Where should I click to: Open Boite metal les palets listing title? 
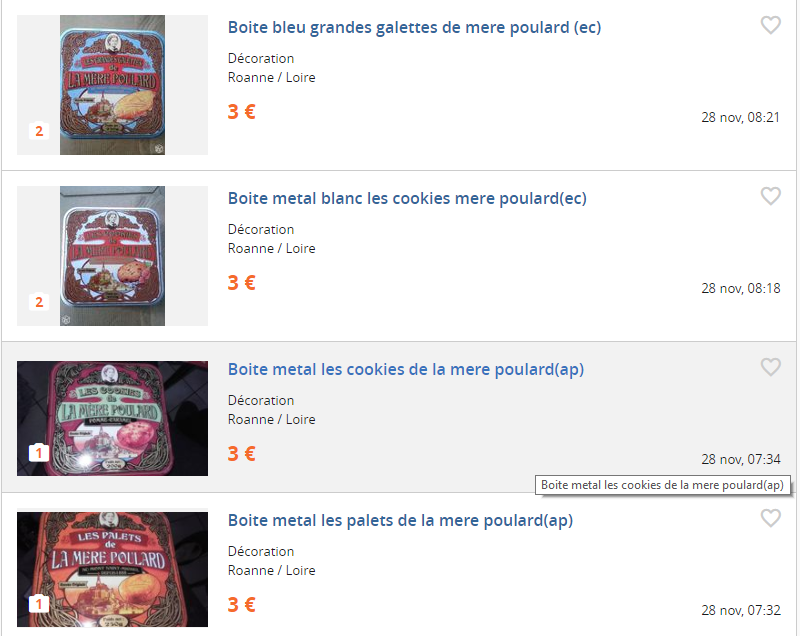(400, 520)
